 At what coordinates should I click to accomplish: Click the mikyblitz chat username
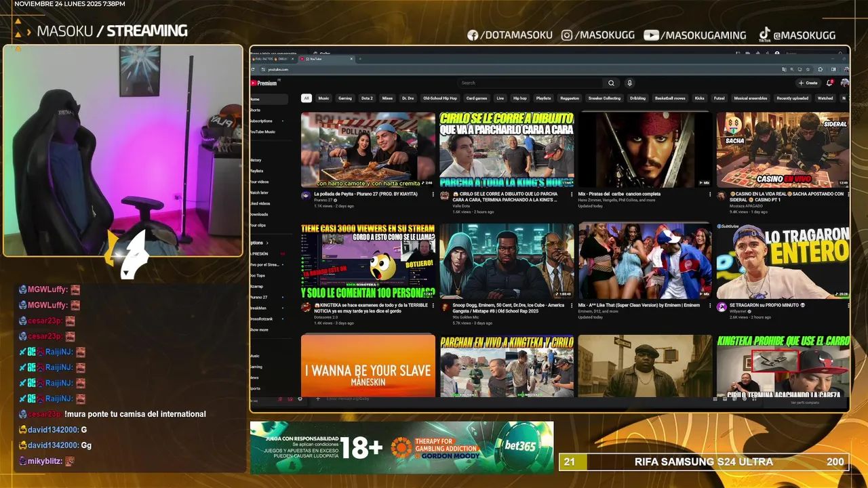click(45, 461)
